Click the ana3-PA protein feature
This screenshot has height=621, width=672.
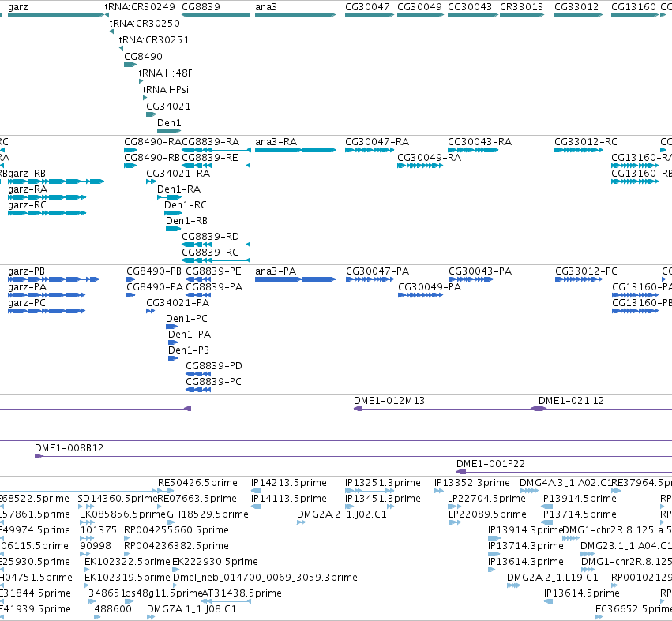point(295,279)
